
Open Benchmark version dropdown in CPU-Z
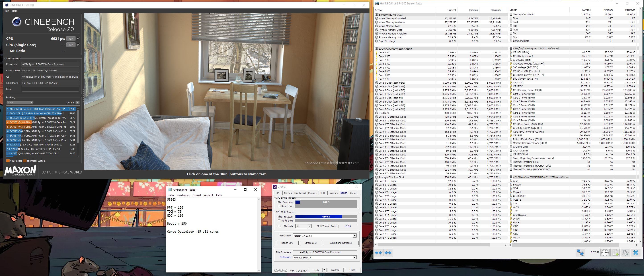354,236
